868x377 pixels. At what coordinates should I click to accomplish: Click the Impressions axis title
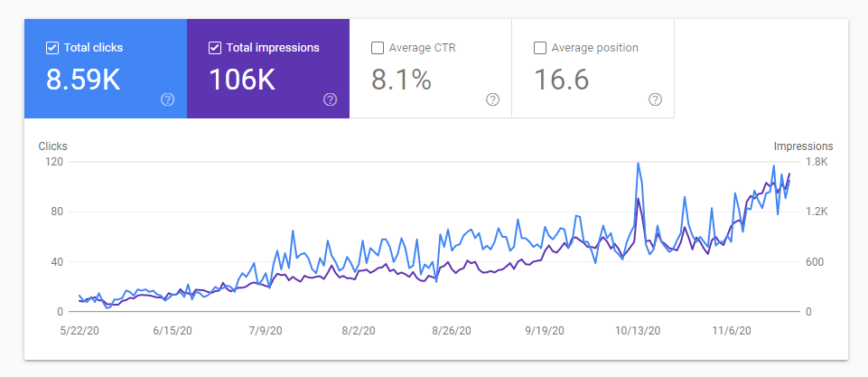pos(803,146)
